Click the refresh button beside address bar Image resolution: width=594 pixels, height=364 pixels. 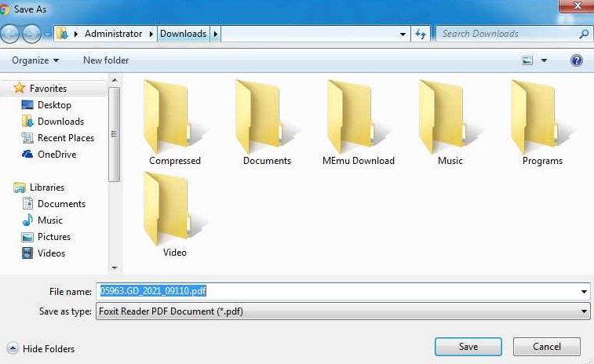[421, 34]
